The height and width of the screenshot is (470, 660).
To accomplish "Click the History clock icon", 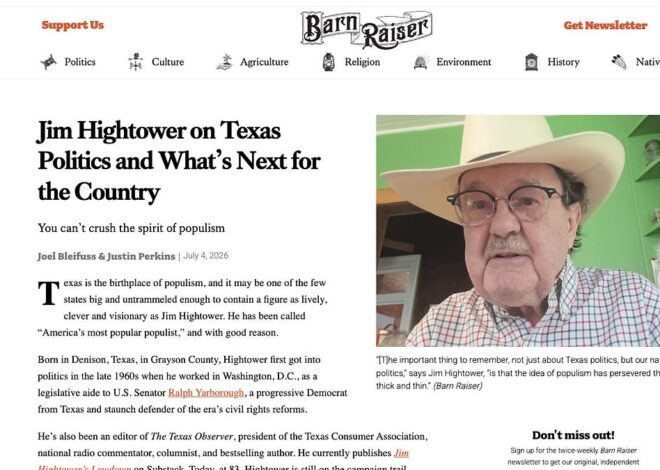I will pos(532,62).
